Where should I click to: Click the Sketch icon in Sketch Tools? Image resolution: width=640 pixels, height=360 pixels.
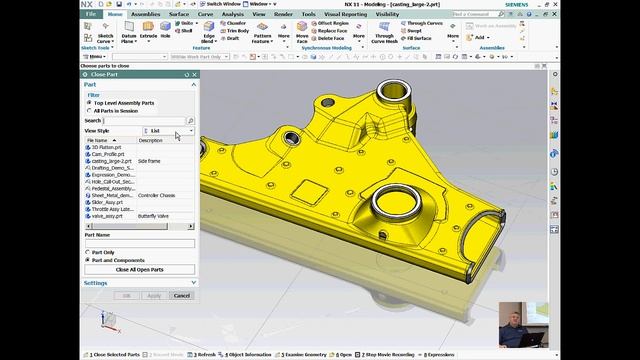tap(88, 27)
